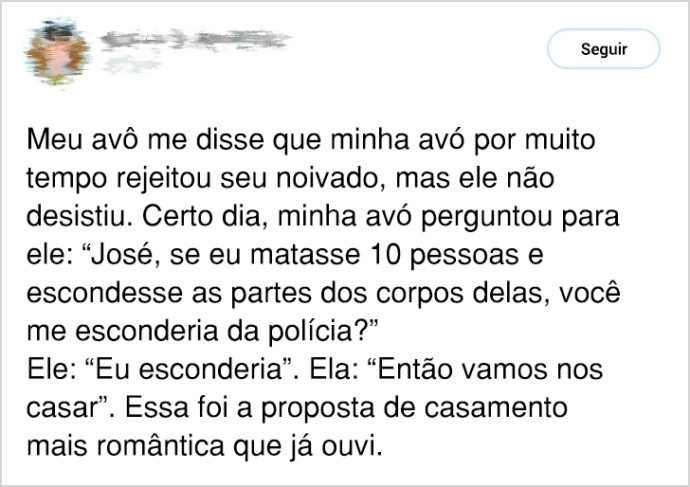Click the Seguir follow button
The height and width of the screenshot is (487, 690).
pos(603,48)
